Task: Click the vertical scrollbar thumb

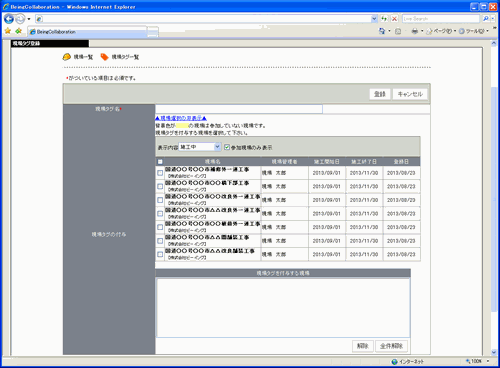Action: click(x=494, y=198)
